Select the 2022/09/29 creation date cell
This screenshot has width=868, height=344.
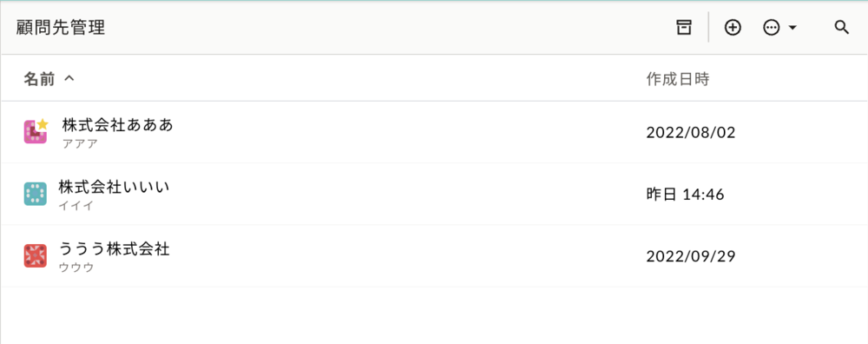[690, 256]
